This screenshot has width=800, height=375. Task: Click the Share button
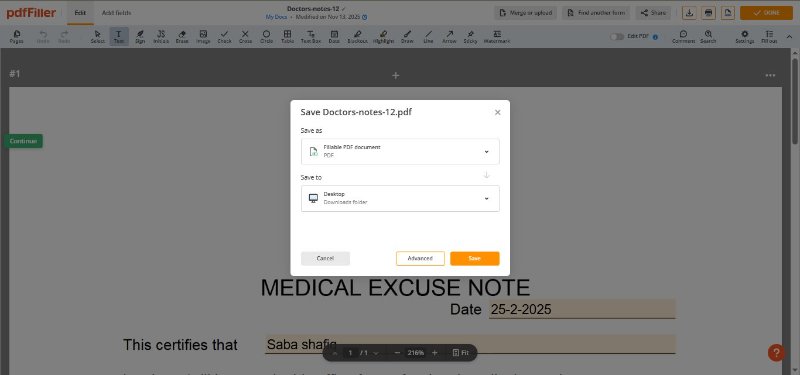coord(653,13)
